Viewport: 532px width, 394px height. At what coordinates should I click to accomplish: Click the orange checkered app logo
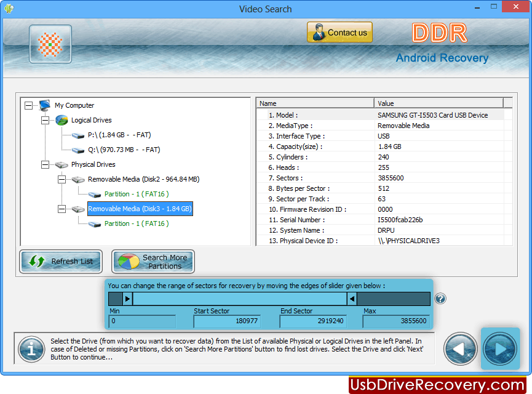point(50,44)
